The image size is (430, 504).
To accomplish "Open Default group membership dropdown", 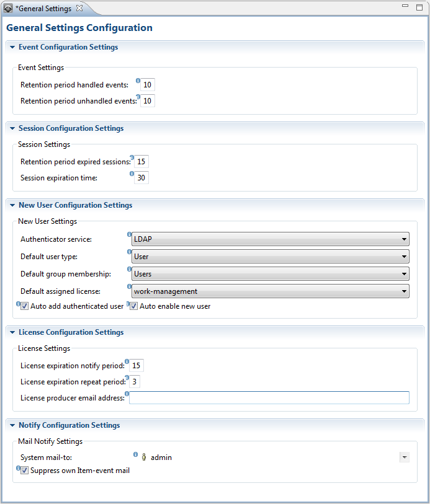I will coord(404,274).
